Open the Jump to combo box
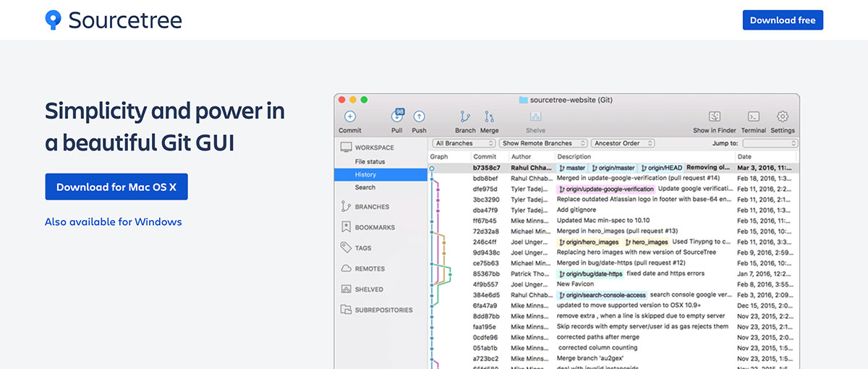This screenshot has width=868, height=369. (770, 143)
